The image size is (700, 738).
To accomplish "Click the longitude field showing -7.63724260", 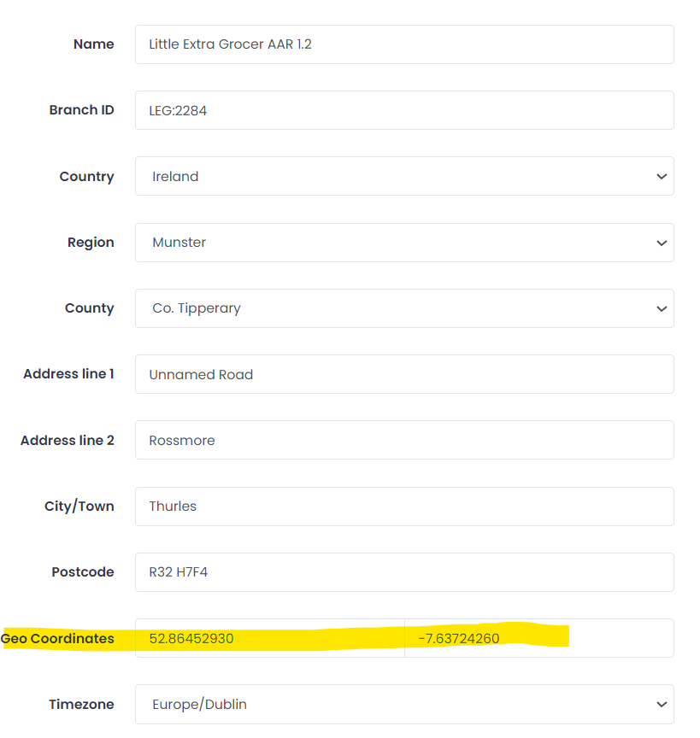I will (x=538, y=639).
